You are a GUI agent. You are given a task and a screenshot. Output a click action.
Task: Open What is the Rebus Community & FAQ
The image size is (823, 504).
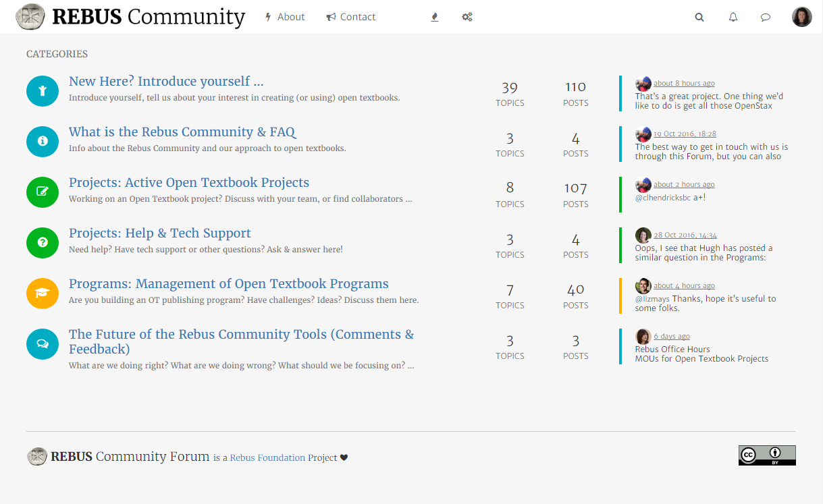(182, 132)
